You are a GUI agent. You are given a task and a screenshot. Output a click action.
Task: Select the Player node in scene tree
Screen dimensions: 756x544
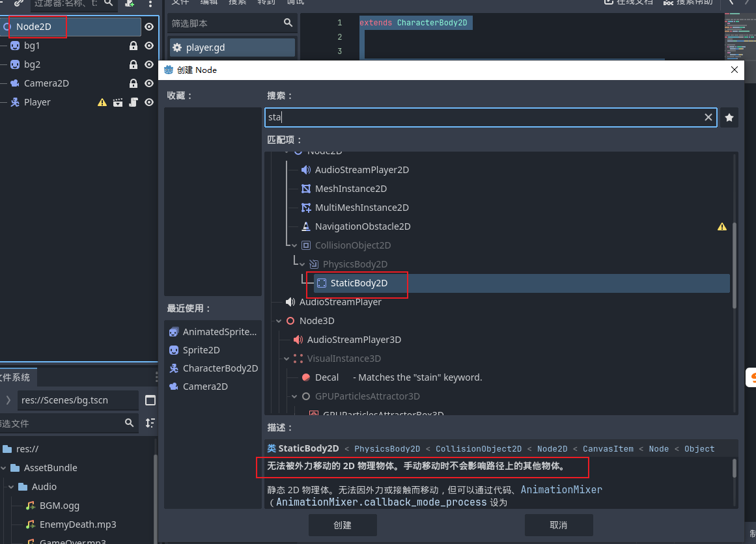click(37, 102)
